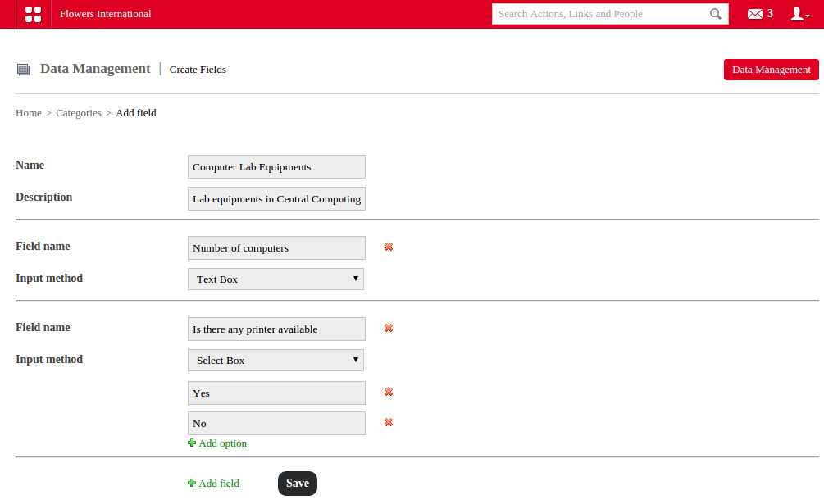Click the Yes option input
The image size is (824, 504).
pyautogui.click(x=276, y=393)
